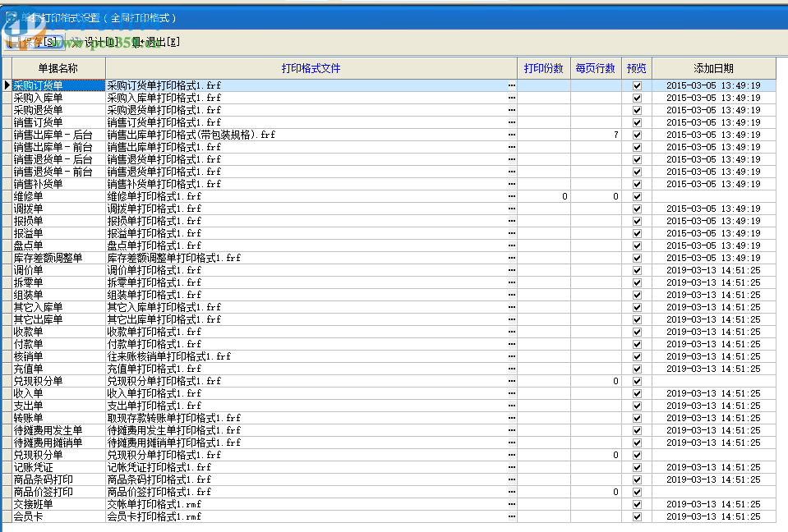Click the 保存[S] save toolbar button
788x532 pixels.
(36, 42)
